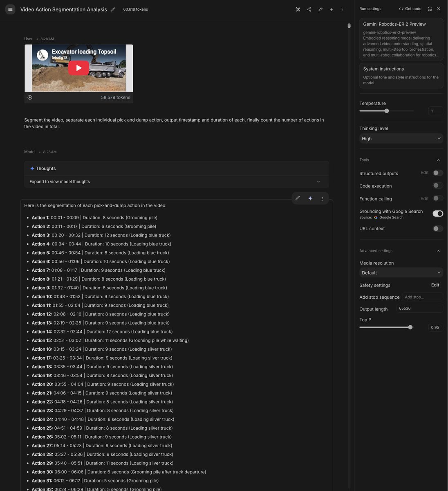Click the 63,618 tokens counter
This screenshot has height=491, width=448.
(x=136, y=9)
